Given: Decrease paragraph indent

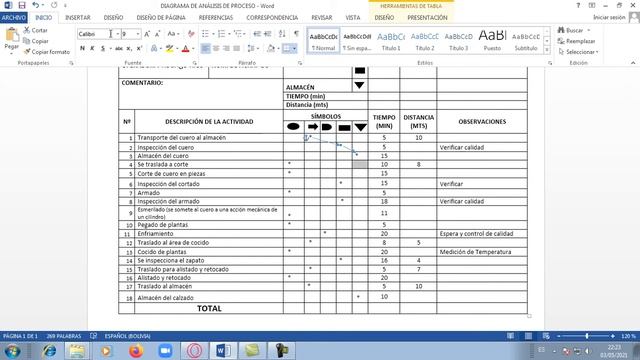Looking at the screenshot, I should (257, 34).
